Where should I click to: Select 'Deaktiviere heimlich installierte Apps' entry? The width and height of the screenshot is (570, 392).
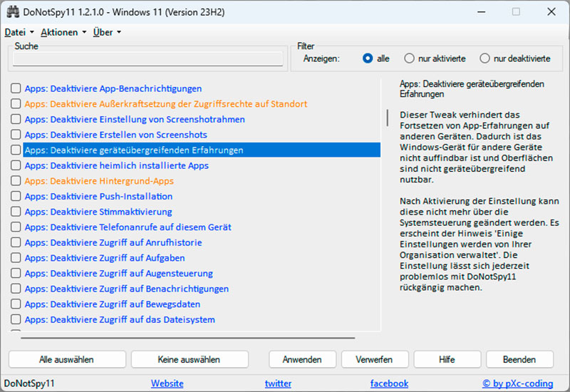point(116,165)
